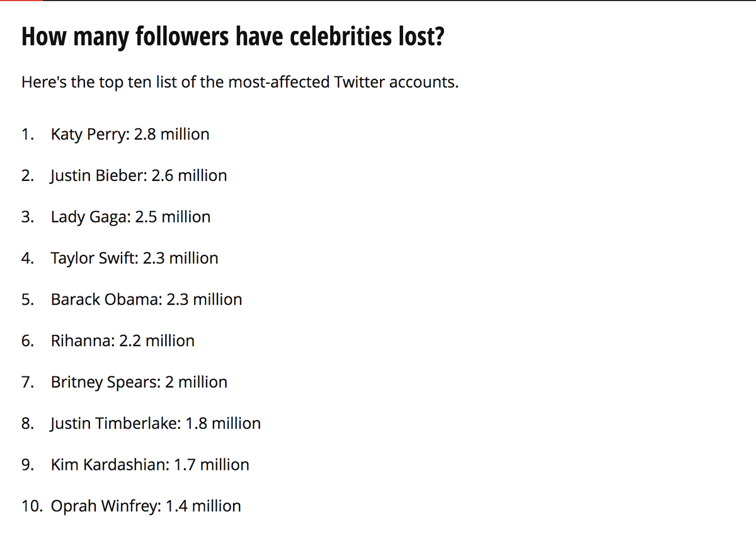Pick the Barack Obama name text
756x541 pixels.
point(106,300)
